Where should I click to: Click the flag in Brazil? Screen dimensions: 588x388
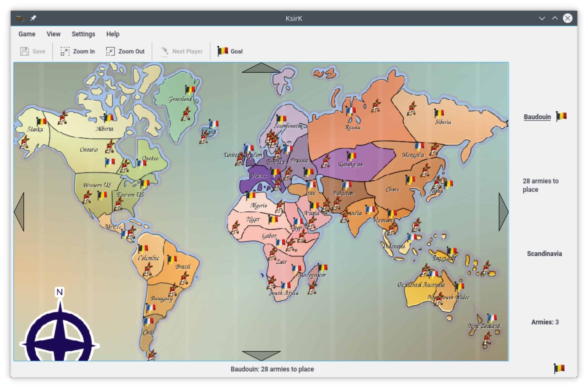(x=172, y=259)
